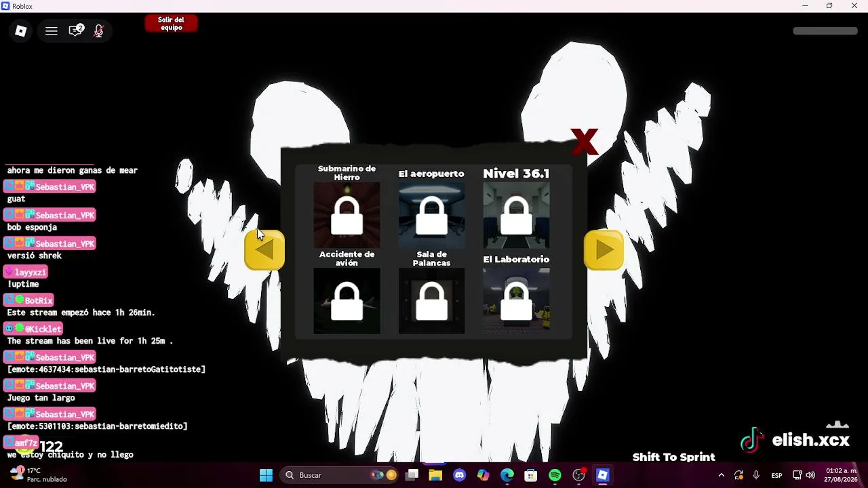Open the hamburger menu in Roblox top bar
Screen dimensions: 868x488
52,31
